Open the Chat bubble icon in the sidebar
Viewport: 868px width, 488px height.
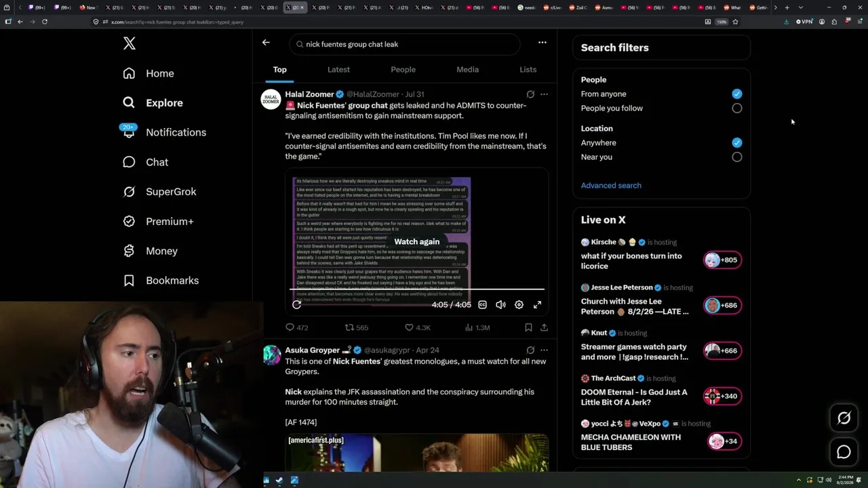[x=129, y=162]
